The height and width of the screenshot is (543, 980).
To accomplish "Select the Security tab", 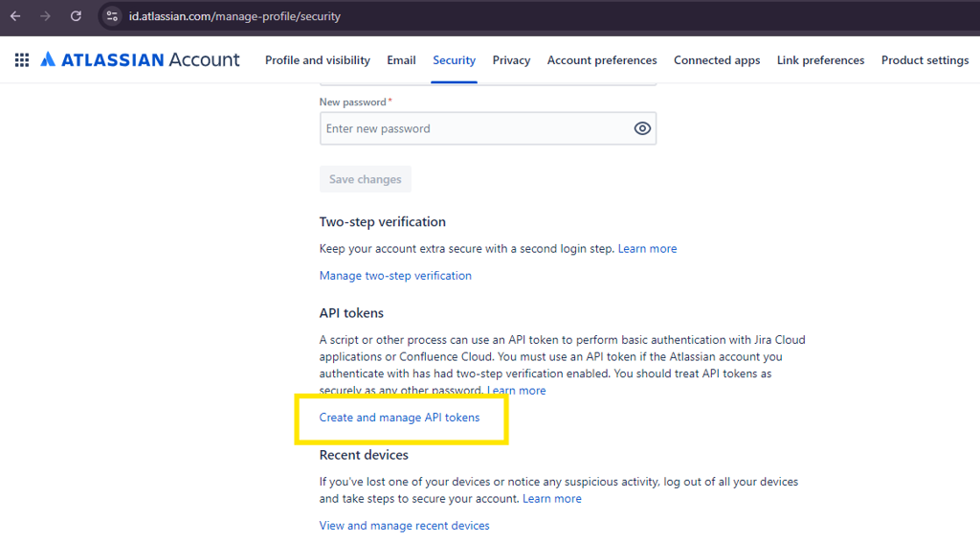I will [x=454, y=60].
